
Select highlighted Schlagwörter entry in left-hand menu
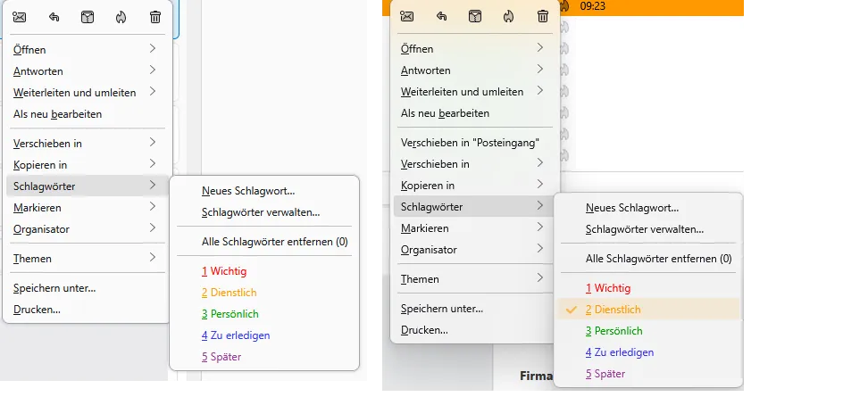(86, 186)
